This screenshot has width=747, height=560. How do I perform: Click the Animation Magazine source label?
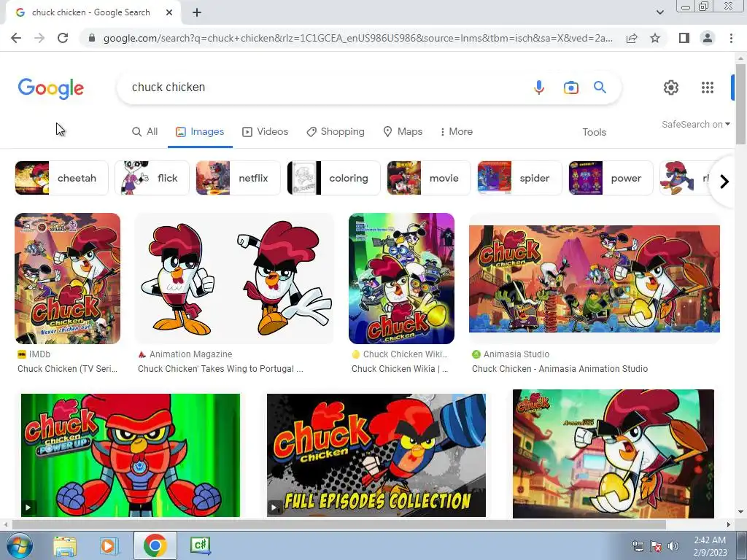[190, 354]
